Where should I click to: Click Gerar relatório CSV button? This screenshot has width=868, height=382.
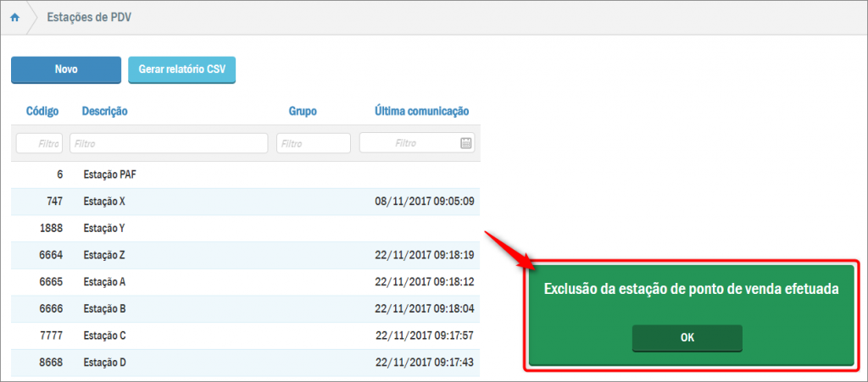click(x=181, y=70)
